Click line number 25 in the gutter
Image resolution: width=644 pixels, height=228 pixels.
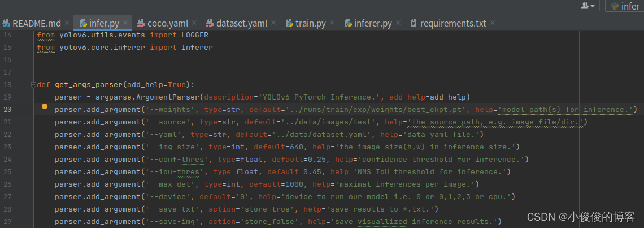(x=7, y=171)
